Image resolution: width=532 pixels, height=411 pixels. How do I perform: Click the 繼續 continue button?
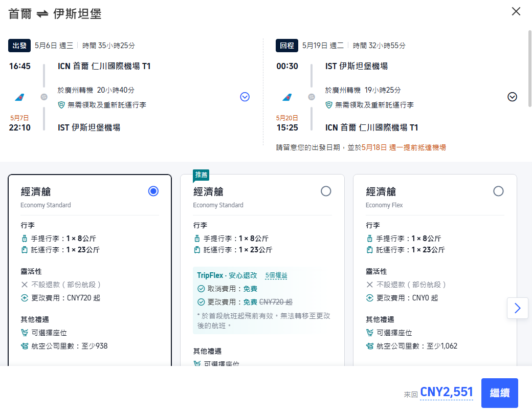tap(499, 393)
